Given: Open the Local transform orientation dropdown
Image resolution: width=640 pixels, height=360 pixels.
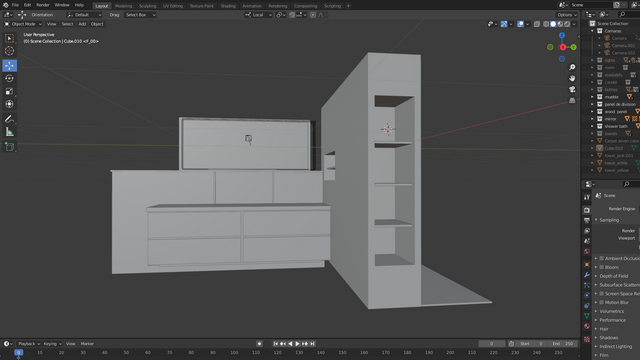Looking at the screenshot, I should click(x=258, y=15).
